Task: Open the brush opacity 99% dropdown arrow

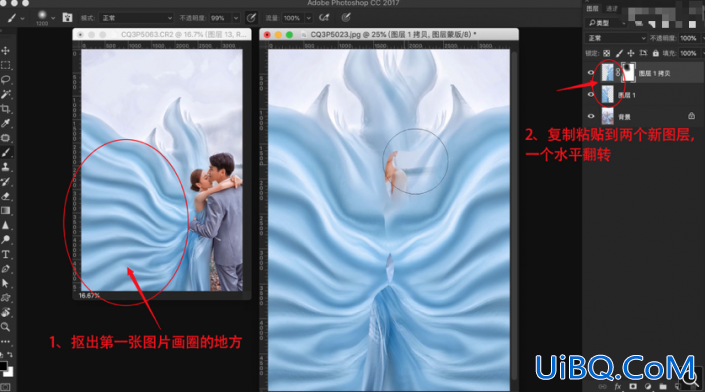Action: pyautogui.click(x=236, y=18)
